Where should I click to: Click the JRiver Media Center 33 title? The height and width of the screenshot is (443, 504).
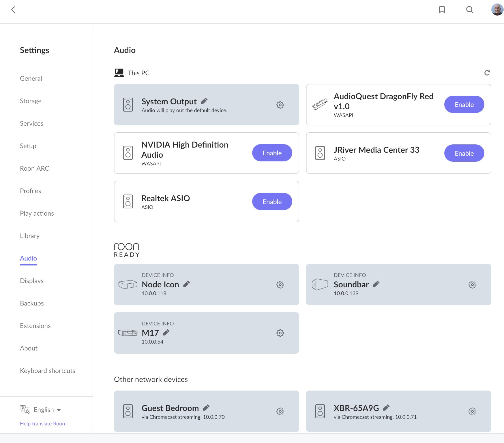click(x=376, y=150)
